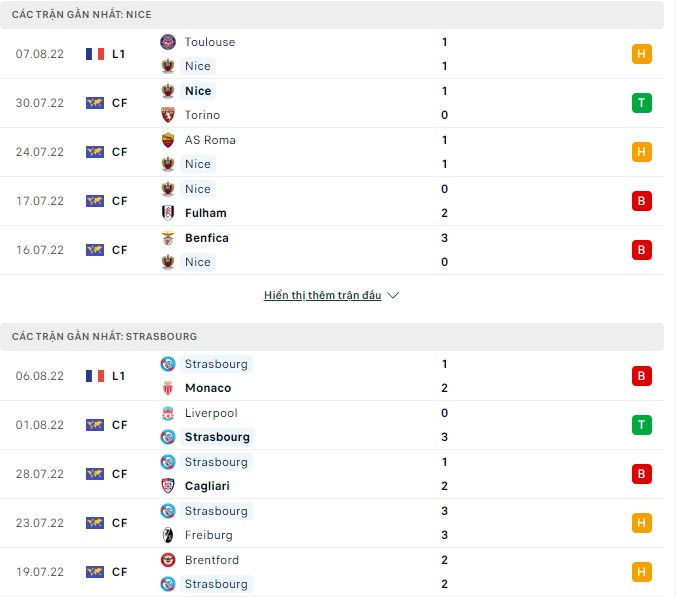This screenshot has height=597, width=676.
Task: Click the 'Các trận gần nhất: Strasbourg' header
Action: coord(104,337)
